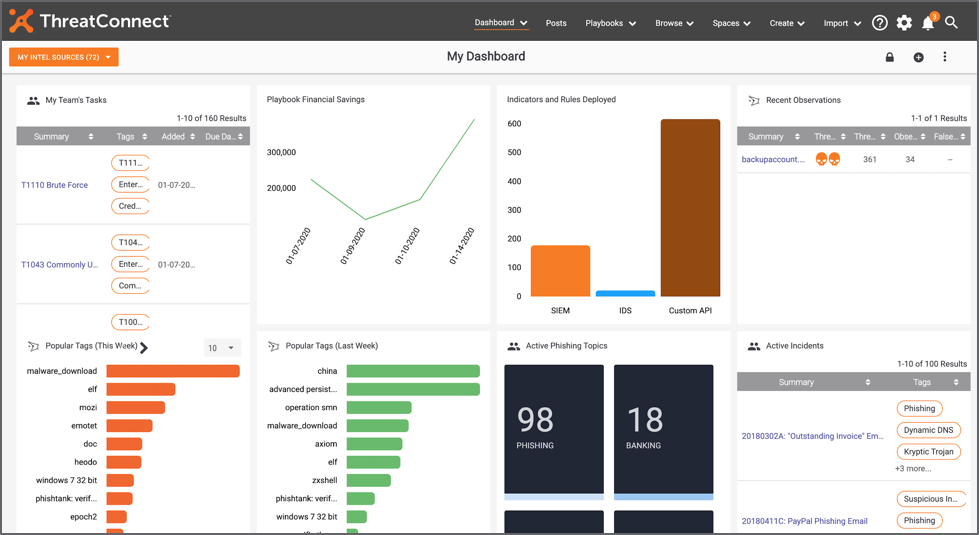Viewport: 979px width, 535px height.
Task: Click the "1-10 of 100 Results" text
Action: [932, 364]
